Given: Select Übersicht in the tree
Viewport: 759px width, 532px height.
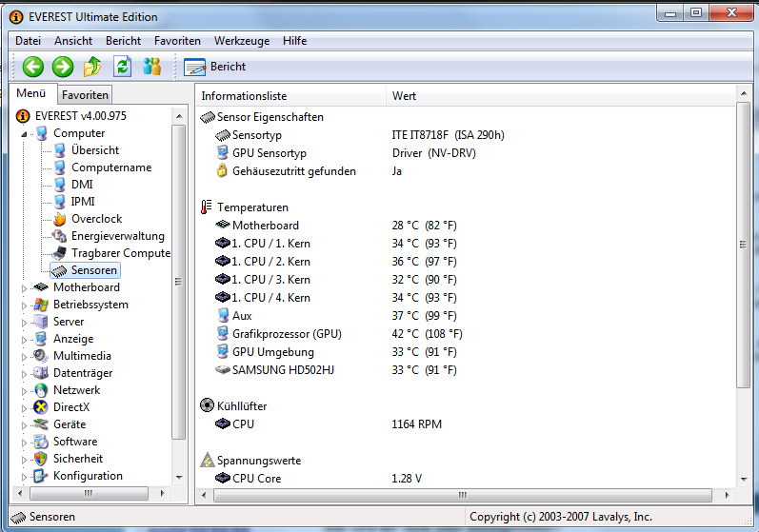Looking at the screenshot, I should tap(95, 150).
